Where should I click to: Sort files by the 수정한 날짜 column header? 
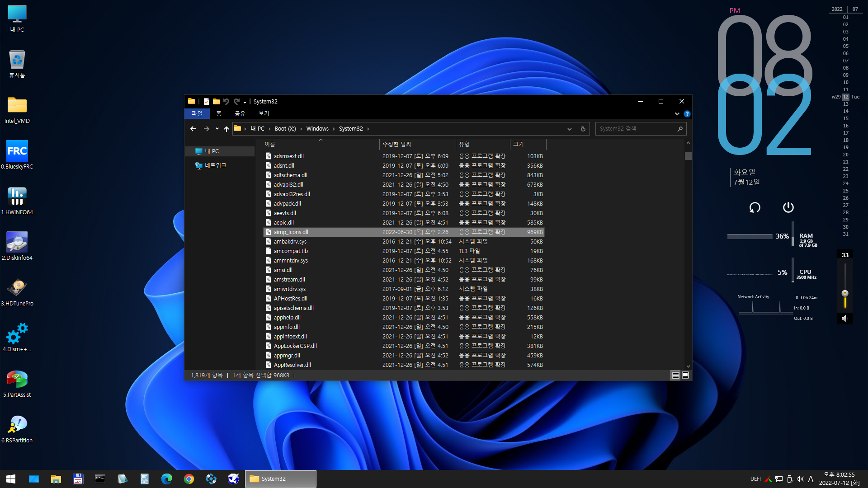tap(417, 144)
